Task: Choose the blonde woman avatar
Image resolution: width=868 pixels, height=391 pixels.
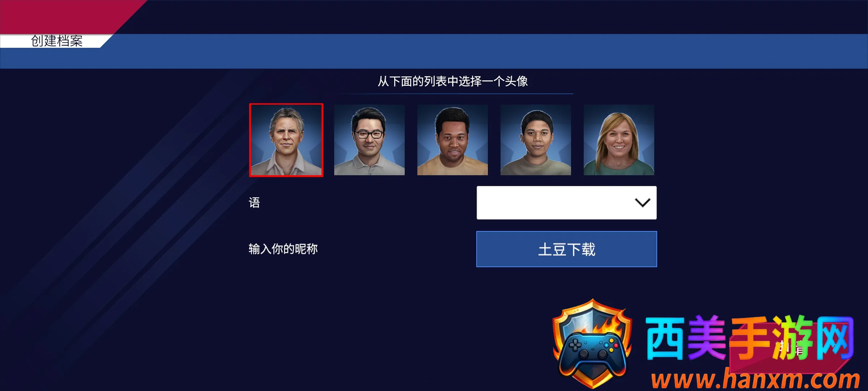Action: point(619,140)
